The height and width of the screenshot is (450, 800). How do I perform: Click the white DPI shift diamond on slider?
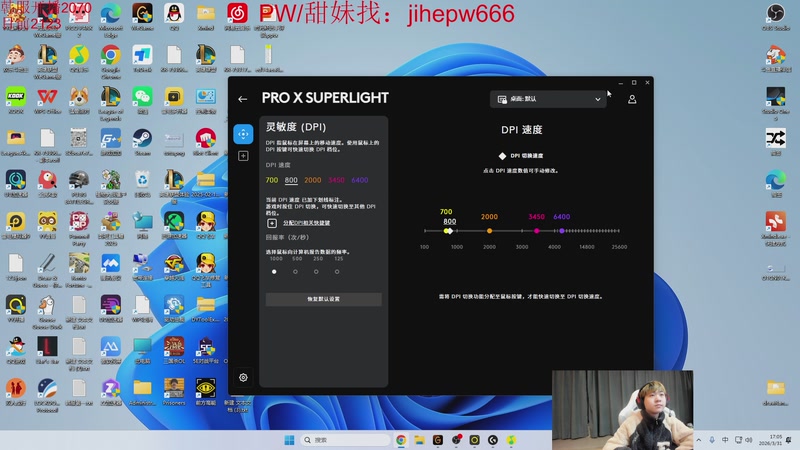click(449, 231)
